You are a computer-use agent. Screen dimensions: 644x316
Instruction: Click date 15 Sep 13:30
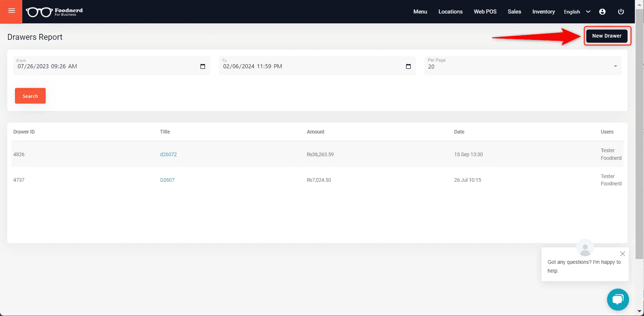468,154
